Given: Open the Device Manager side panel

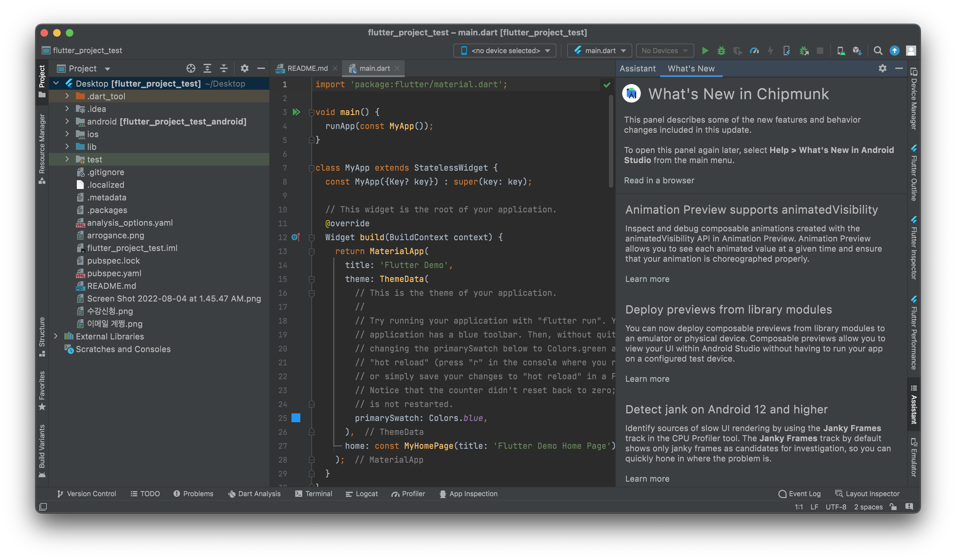Looking at the screenshot, I should 914,99.
